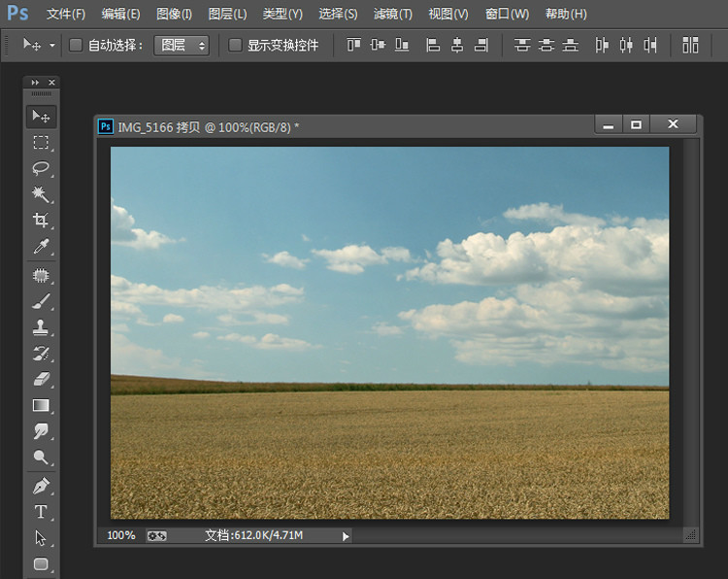This screenshot has width=728, height=579.
Task: Pick the Magic Wand tool
Action: (41, 194)
